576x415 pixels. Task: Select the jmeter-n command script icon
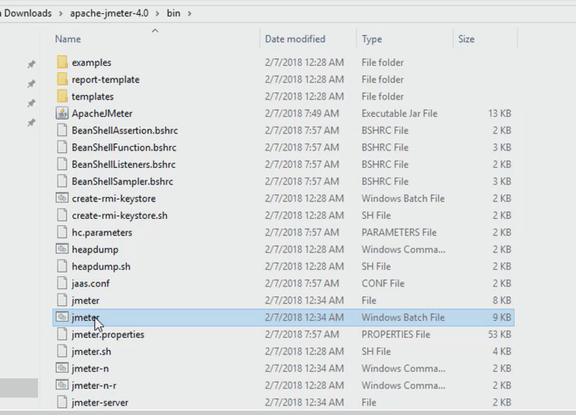point(62,368)
